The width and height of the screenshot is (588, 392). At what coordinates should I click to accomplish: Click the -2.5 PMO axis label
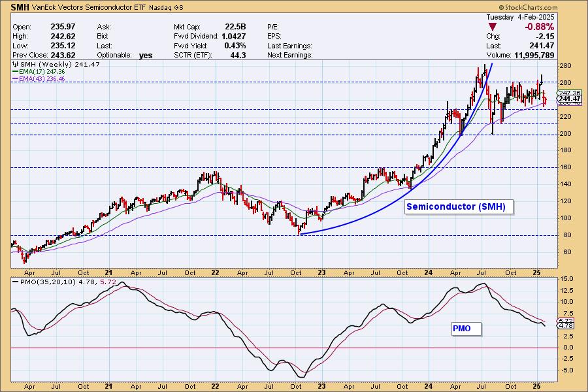pos(566,359)
